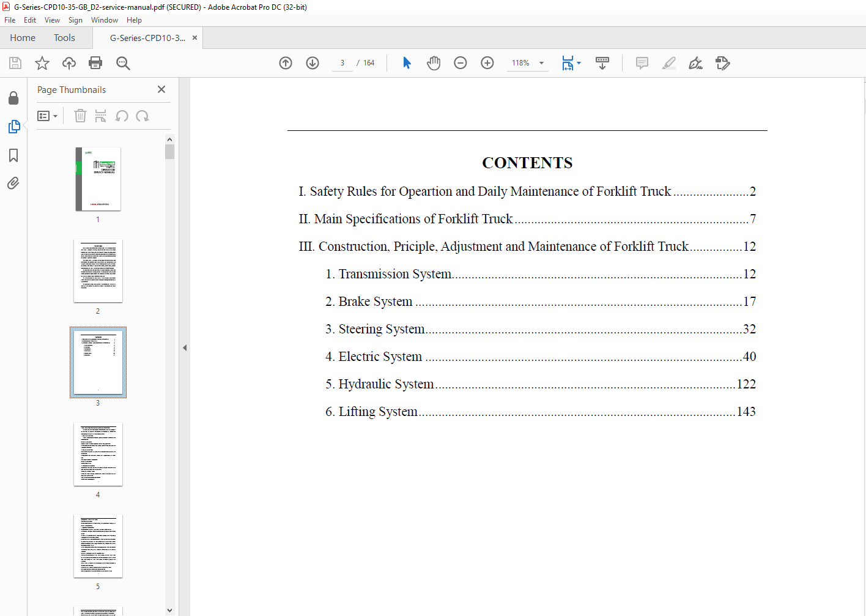Viewport: 866px width, 616px height.
Task: Open the Edit menu
Action: pos(30,20)
